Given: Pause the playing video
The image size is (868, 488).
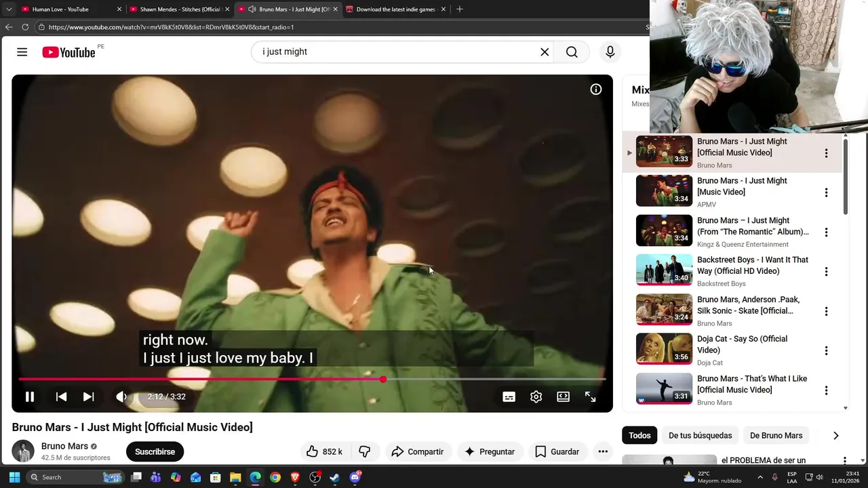Looking at the screenshot, I should [30, 396].
